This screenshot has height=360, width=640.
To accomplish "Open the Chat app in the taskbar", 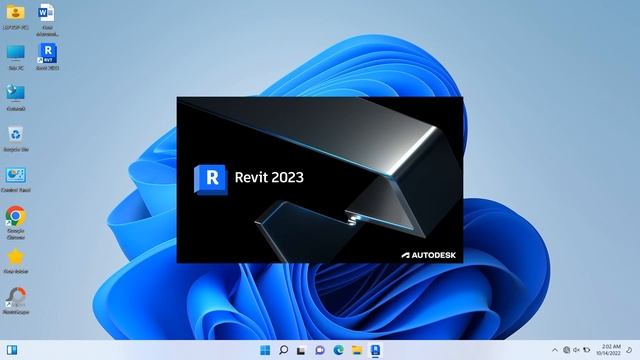I will tap(320, 350).
